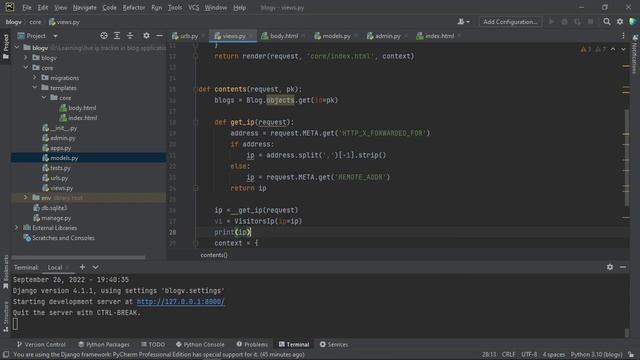Screen dimensions: 640x360
Task: Click Add Configuration button
Action: coord(510,22)
